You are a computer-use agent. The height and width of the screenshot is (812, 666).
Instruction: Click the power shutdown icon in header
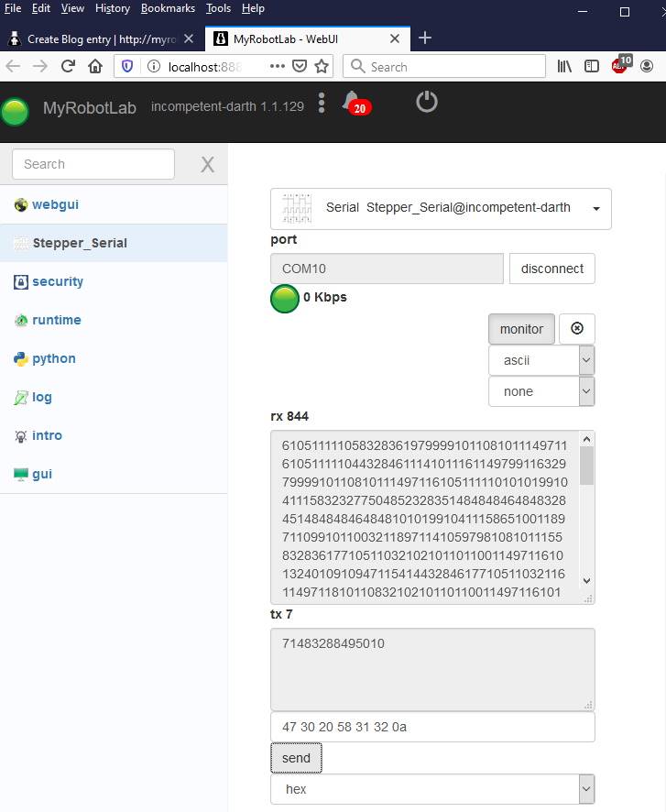426,102
